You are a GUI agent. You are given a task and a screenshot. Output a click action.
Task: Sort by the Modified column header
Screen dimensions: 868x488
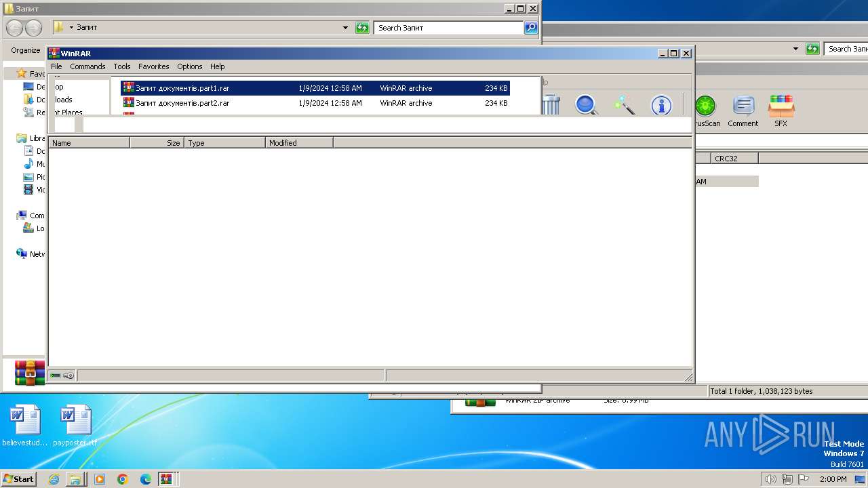pos(299,143)
